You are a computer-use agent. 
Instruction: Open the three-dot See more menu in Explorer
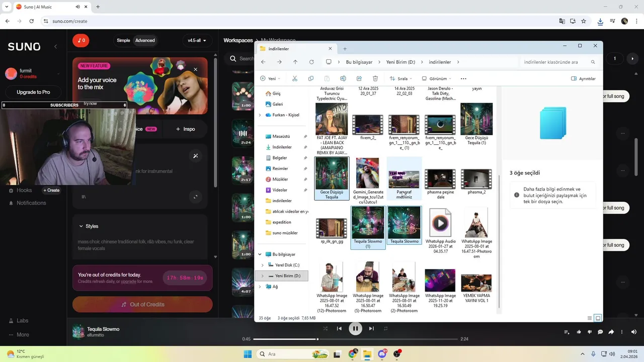463,78
